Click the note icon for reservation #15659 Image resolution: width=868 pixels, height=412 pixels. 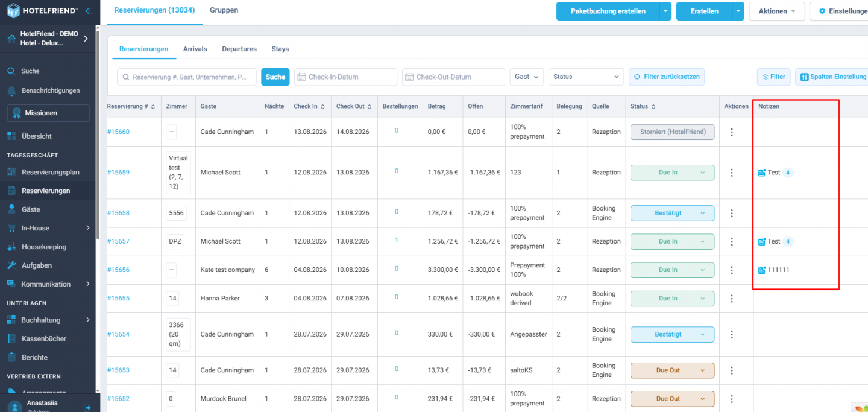(x=762, y=173)
